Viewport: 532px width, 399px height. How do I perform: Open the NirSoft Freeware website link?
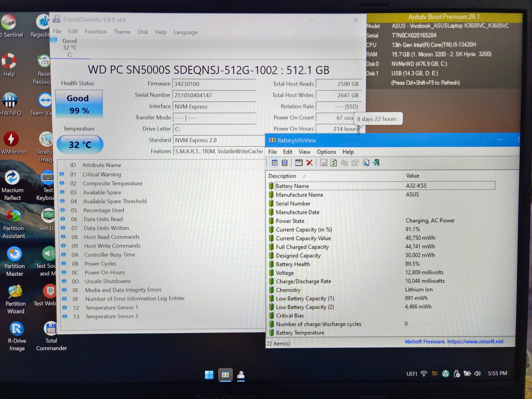click(x=454, y=341)
